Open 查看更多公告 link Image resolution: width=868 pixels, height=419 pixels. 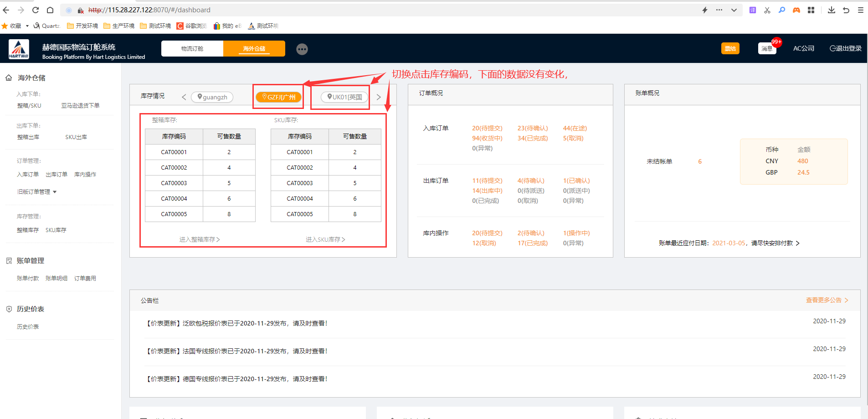click(827, 300)
